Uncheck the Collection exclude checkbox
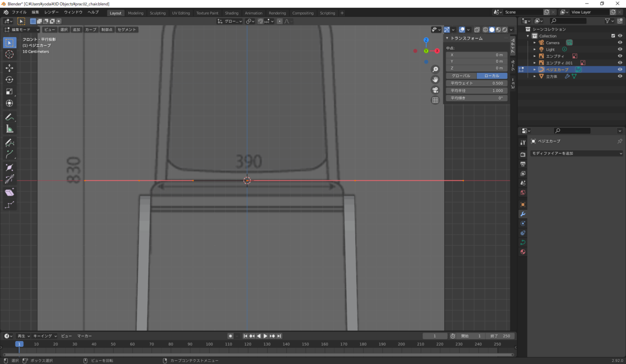The width and height of the screenshot is (626, 364). (x=613, y=36)
